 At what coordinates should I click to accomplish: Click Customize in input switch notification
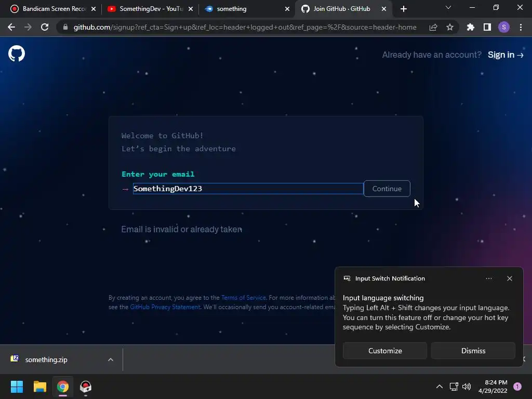pos(385,351)
